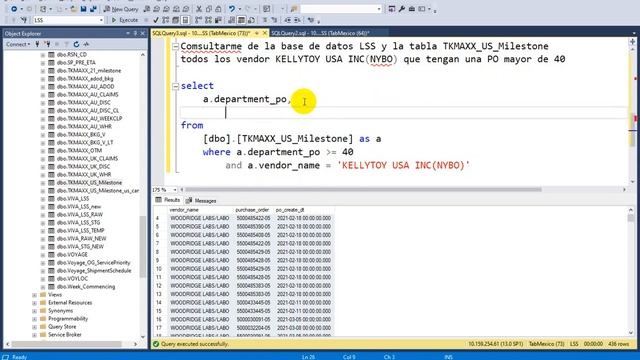Click the navigate back icon in toolbar
This screenshot has height=360, width=640.
(x=13, y=9)
